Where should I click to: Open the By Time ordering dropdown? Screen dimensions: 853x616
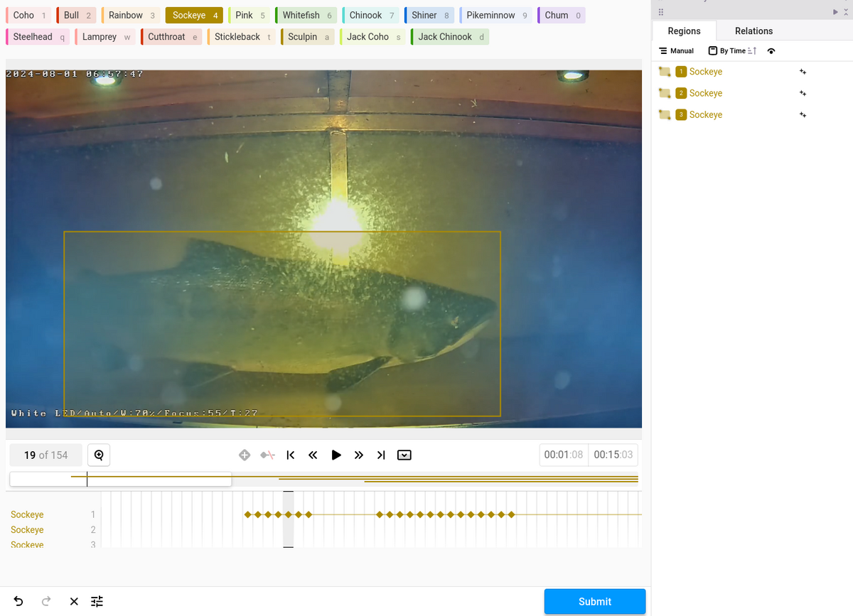click(x=727, y=51)
